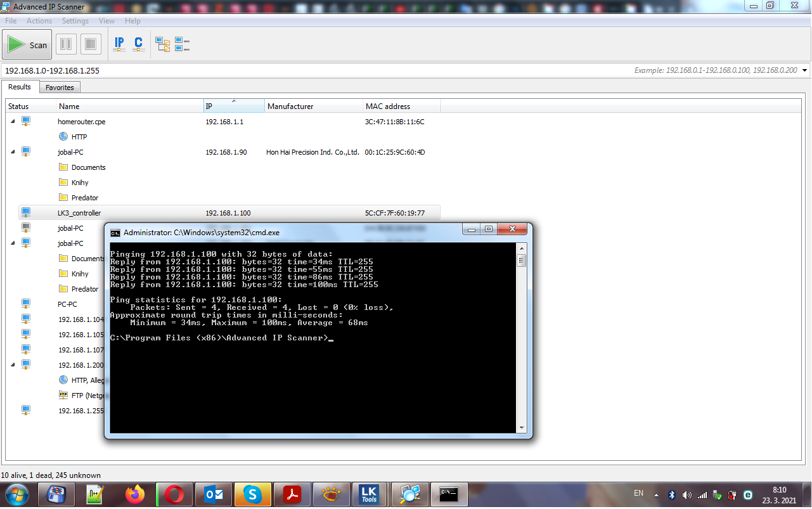Click the Stop scan toolbar button
Screen dimensions: 812x509
[x=91, y=44]
